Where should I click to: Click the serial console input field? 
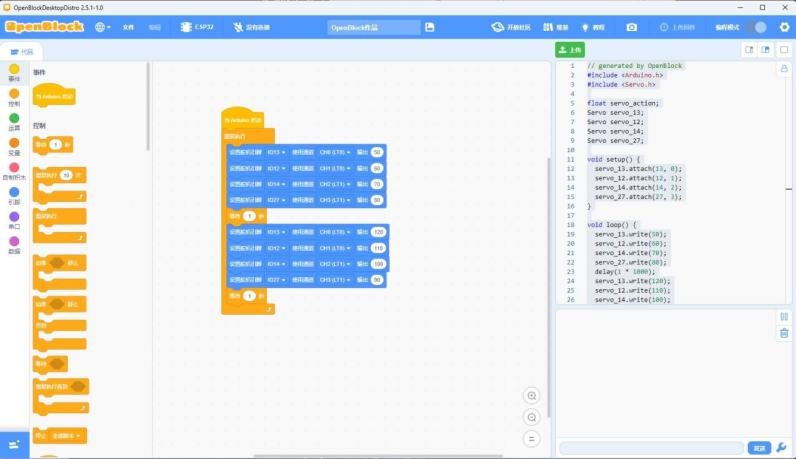(651, 448)
